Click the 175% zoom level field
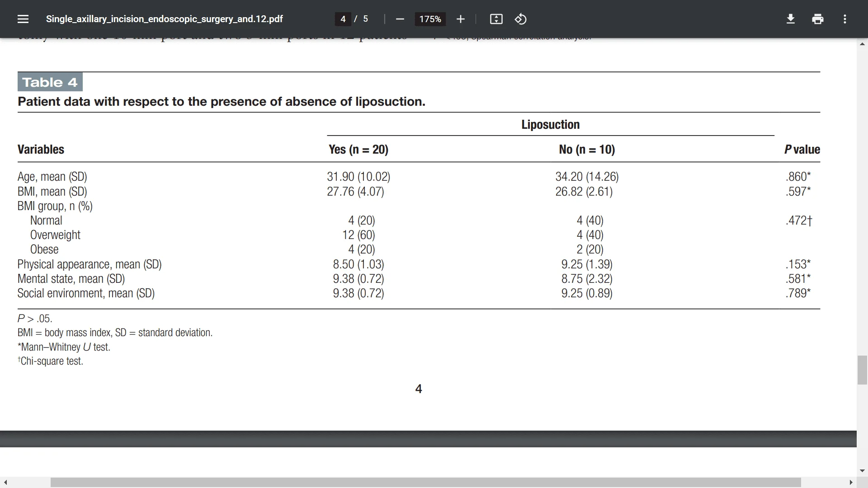 (x=430, y=19)
